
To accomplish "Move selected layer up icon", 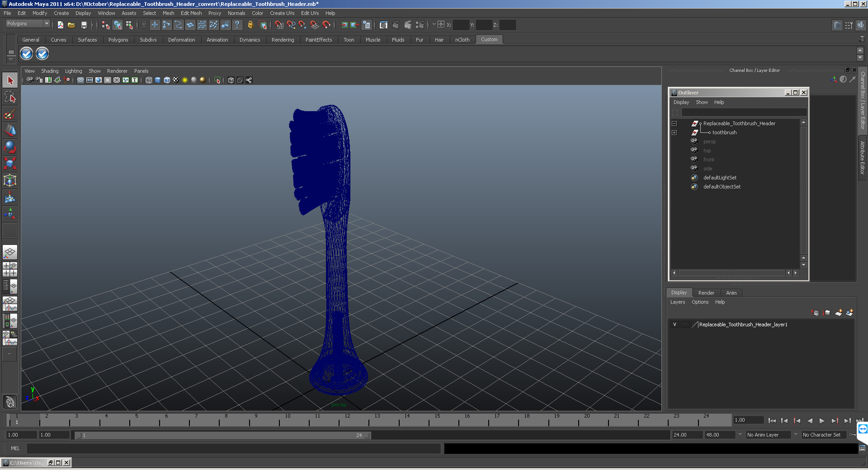I will 816,312.
